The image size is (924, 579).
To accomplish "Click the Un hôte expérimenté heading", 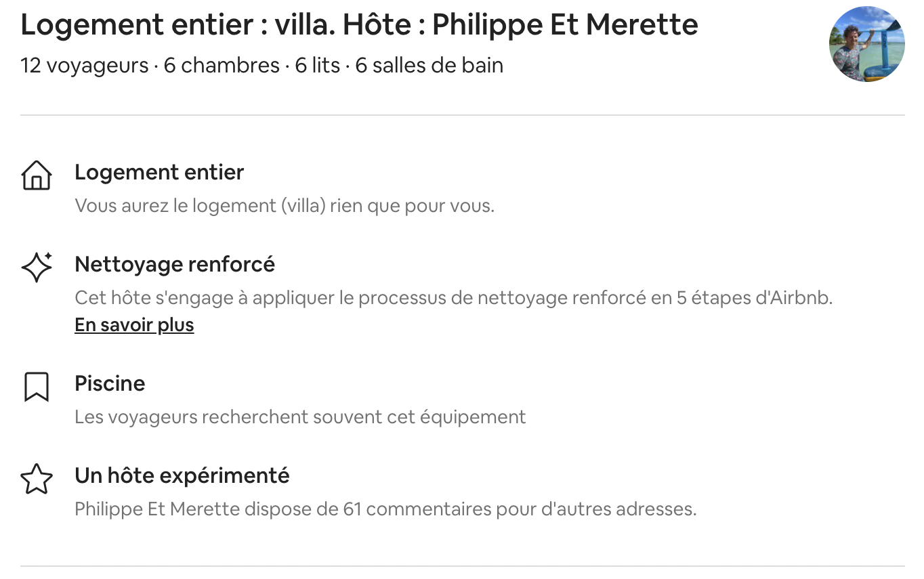I will click(x=182, y=475).
